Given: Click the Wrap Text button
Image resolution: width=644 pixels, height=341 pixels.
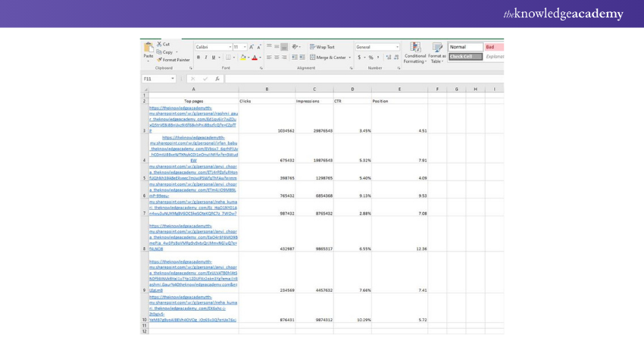Looking at the screenshot, I should [321, 47].
